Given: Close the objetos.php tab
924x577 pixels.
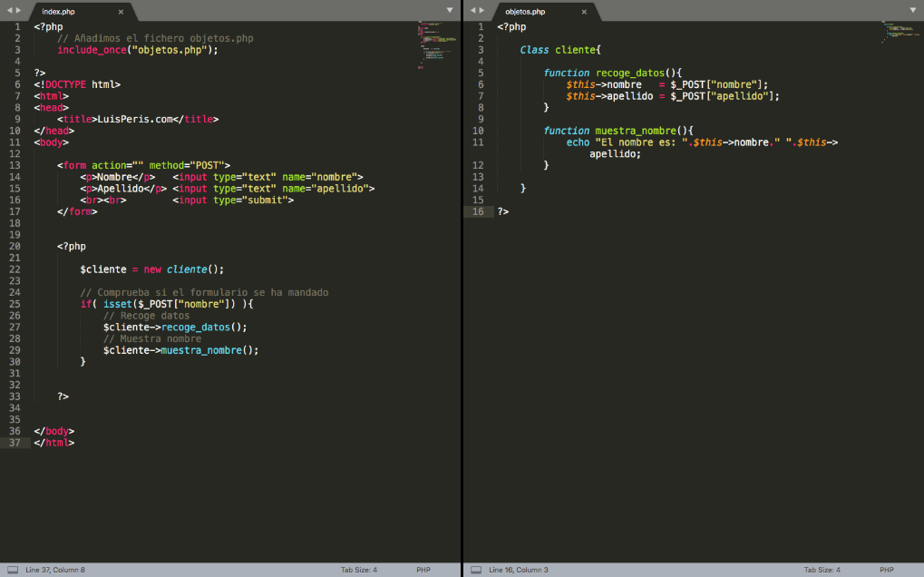Looking at the screenshot, I should (582, 14).
